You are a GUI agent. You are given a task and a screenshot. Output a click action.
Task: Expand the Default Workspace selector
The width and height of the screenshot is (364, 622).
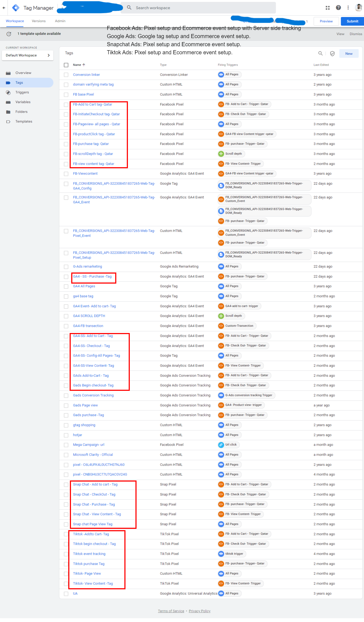(27, 55)
